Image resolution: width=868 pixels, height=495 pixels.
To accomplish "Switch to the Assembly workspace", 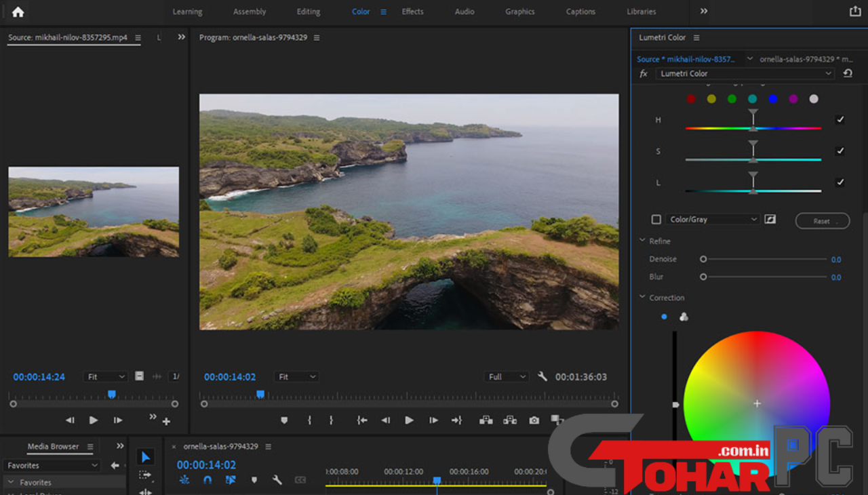I will tap(250, 12).
